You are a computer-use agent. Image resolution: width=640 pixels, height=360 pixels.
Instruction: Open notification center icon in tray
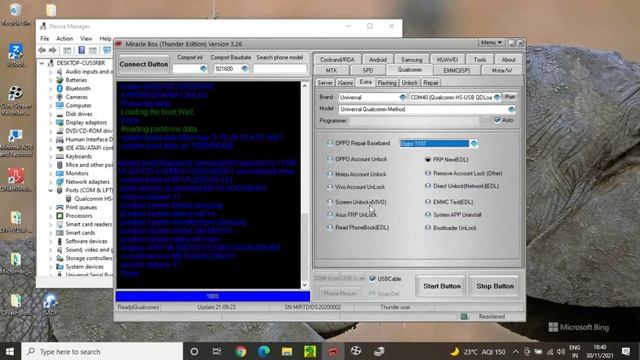point(626,351)
